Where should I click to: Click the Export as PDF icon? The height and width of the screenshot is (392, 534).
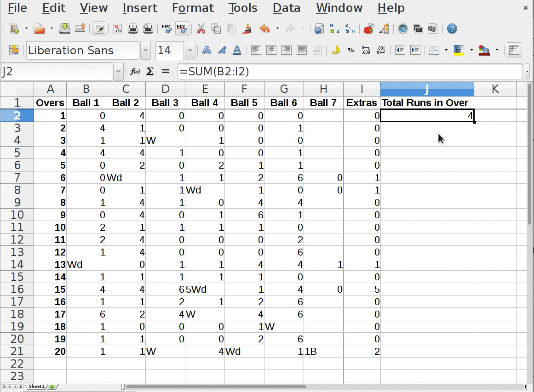tap(118, 29)
